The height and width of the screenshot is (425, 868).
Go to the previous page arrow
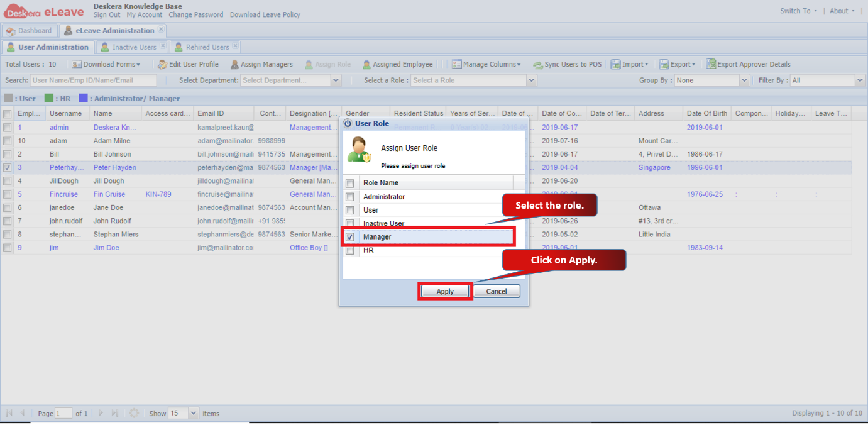click(x=23, y=413)
